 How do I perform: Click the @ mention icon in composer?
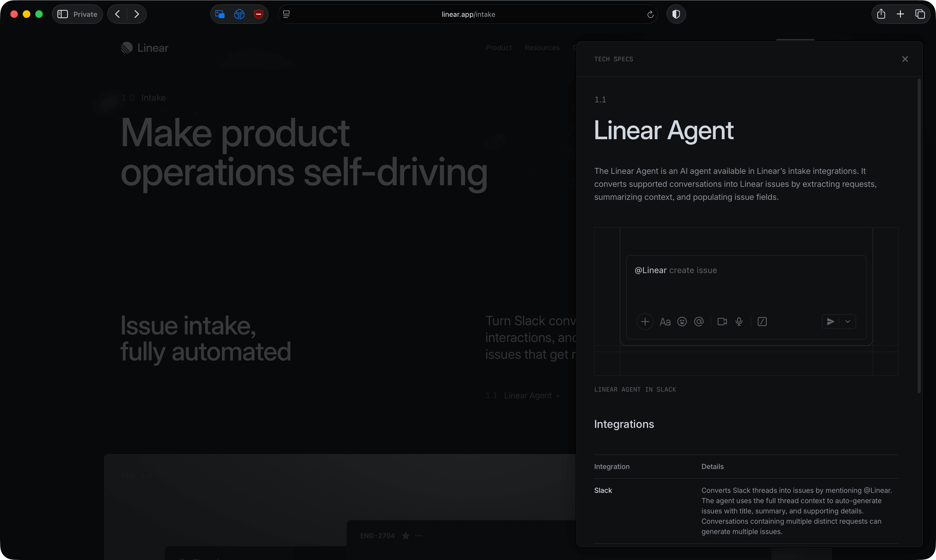pos(699,321)
